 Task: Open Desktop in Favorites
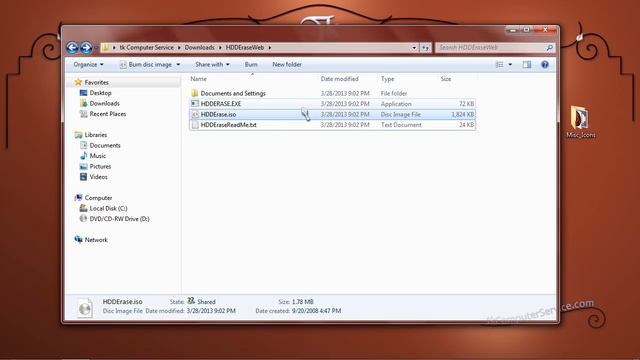click(x=100, y=93)
